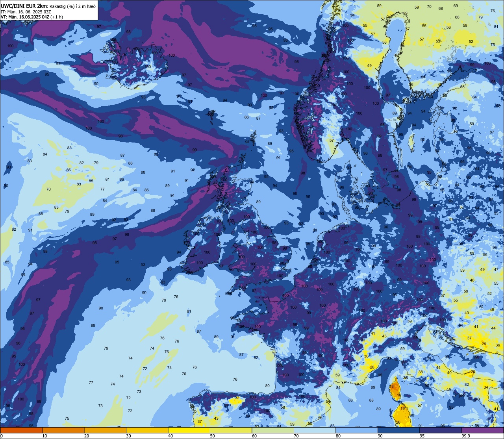This screenshot has width=504, height=439.
Task: Select the golden 30–40 legend color
Action: pos(147,430)
